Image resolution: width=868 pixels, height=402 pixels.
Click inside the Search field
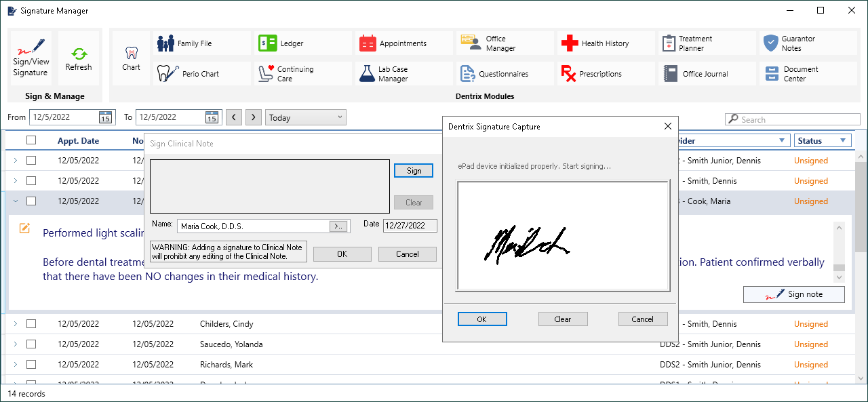click(x=792, y=119)
